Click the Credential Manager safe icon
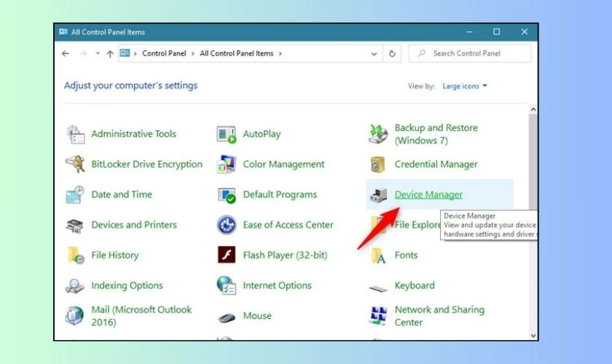This screenshot has height=364, width=612. coord(377,165)
